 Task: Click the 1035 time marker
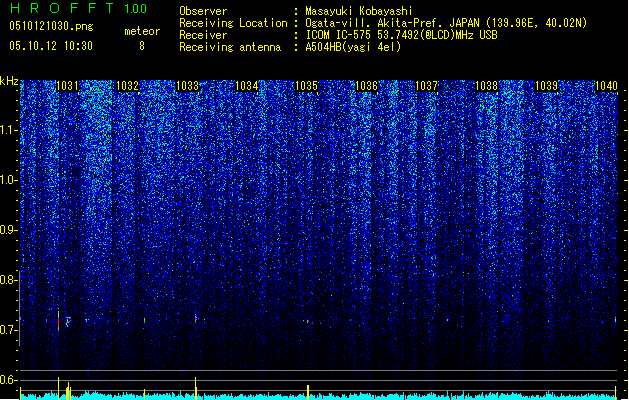[x=306, y=86]
